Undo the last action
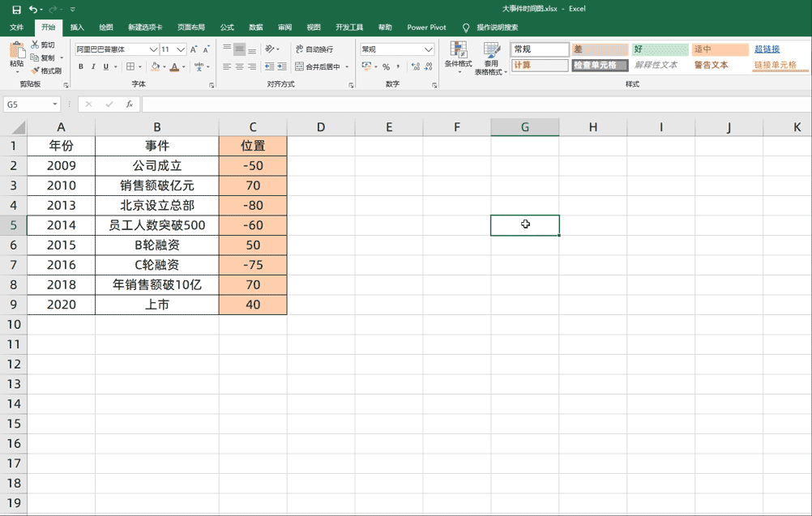 (33, 10)
